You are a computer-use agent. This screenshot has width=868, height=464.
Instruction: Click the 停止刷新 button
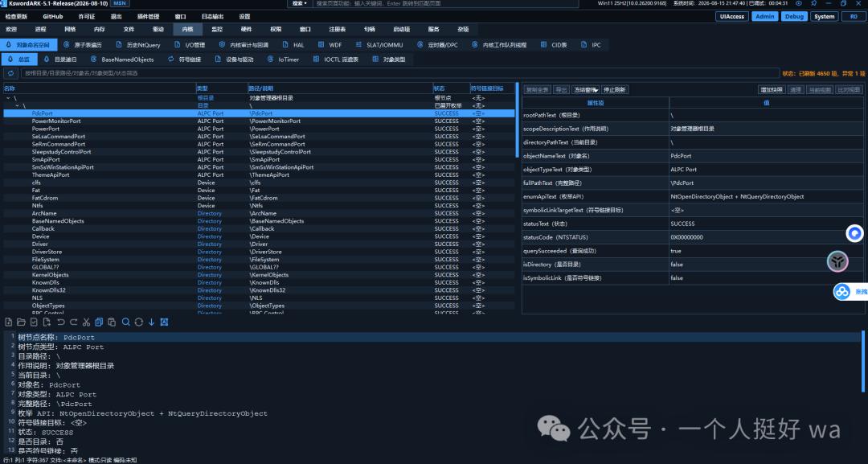(615, 90)
